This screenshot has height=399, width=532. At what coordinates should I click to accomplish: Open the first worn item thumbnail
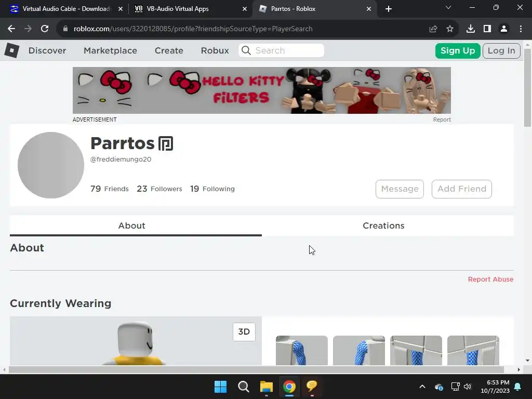302,351
